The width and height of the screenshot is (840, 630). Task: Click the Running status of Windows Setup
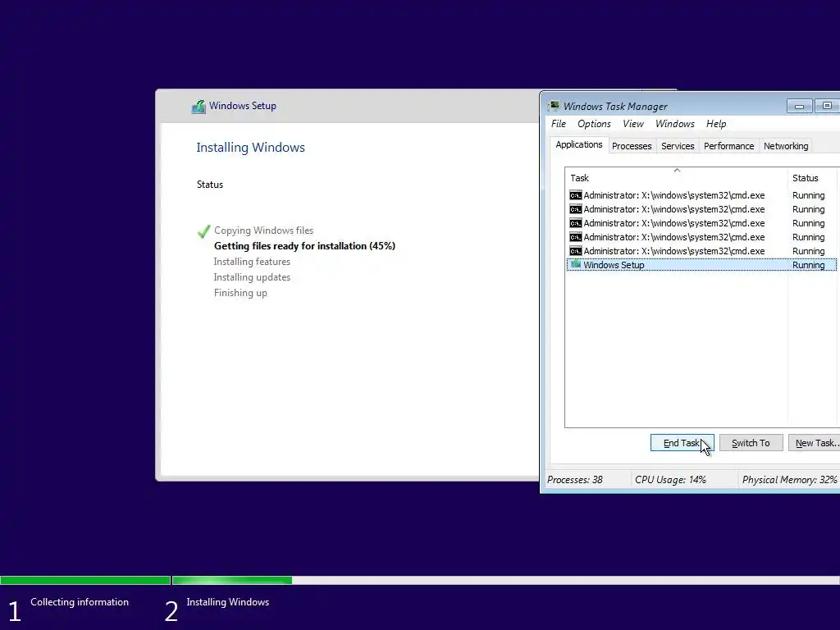808,265
